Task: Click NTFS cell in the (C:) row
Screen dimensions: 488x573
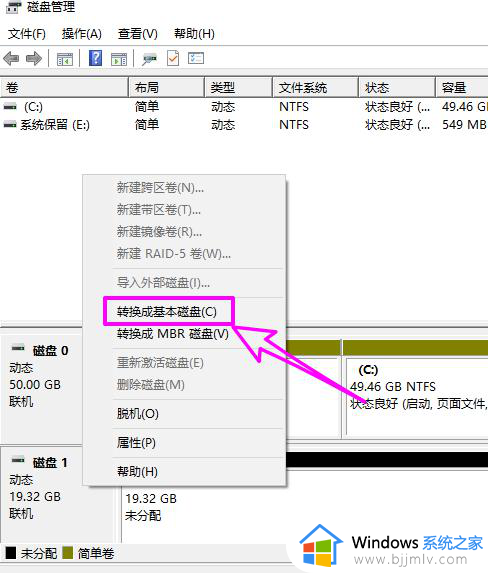Action: (294, 107)
